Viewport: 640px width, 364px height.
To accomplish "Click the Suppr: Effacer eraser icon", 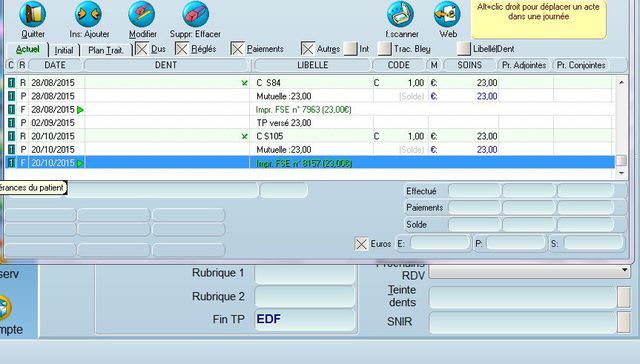I will 196,14.
